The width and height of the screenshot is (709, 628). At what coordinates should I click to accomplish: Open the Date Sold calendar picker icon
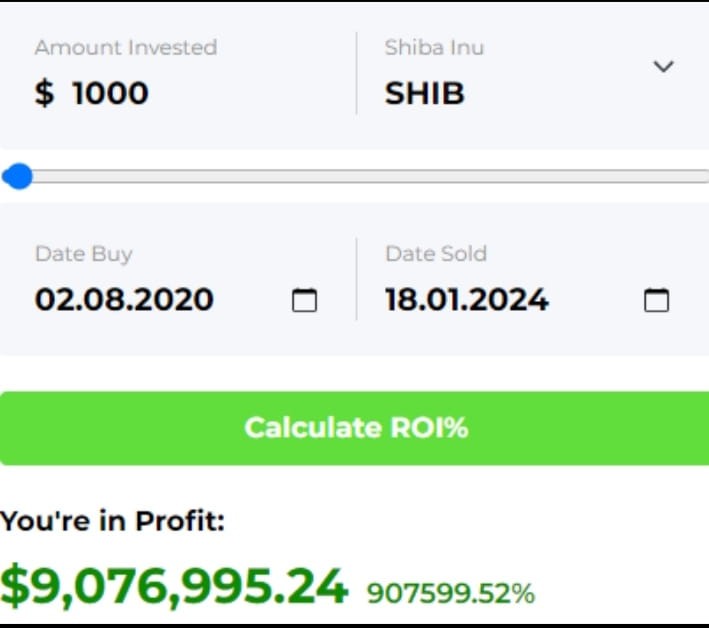coord(656,300)
